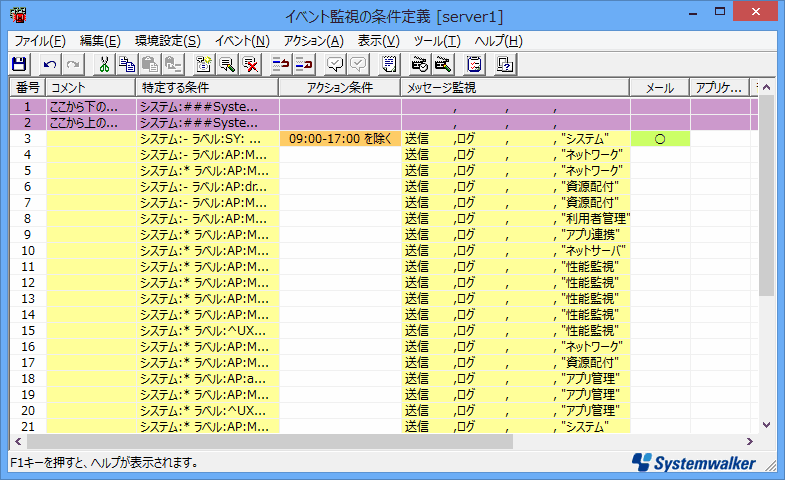This screenshot has width=785, height=480.
Task: Click the edit event icon with pencil
Action: (227, 64)
